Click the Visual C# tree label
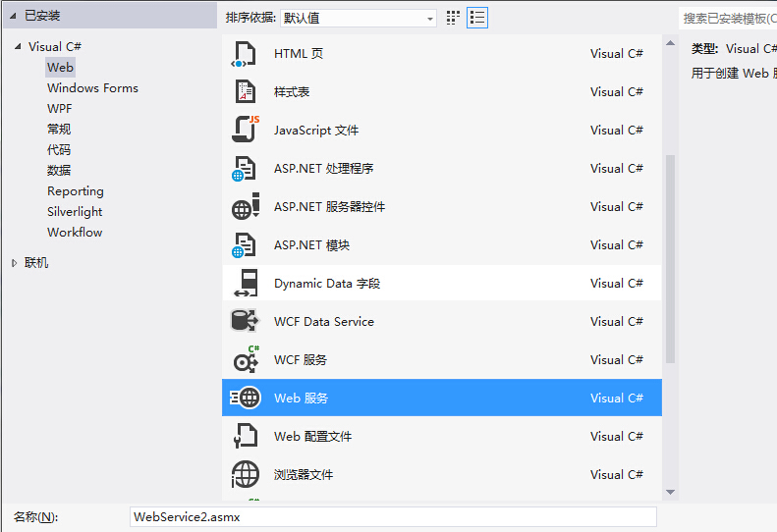The width and height of the screenshot is (777, 532). pyautogui.click(x=54, y=46)
